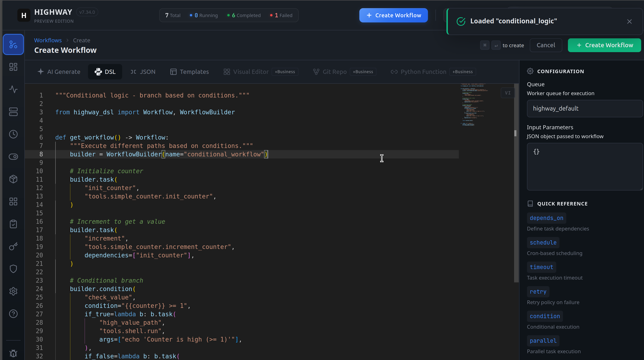Switch to the JSON editing tab
The height and width of the screenshot is (360, 644).
[143, 72]
